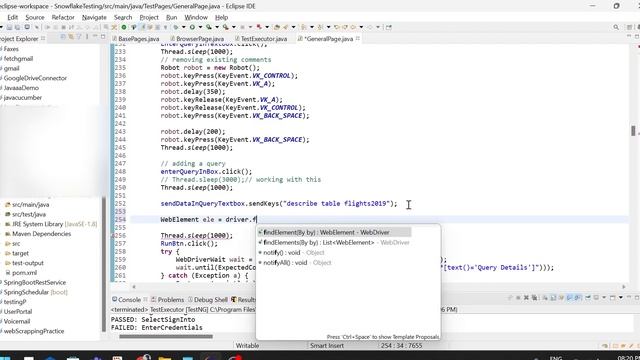The image size is (640, 360).
Task: Click the Coverage launch toolbar icon
Action: 209,27
